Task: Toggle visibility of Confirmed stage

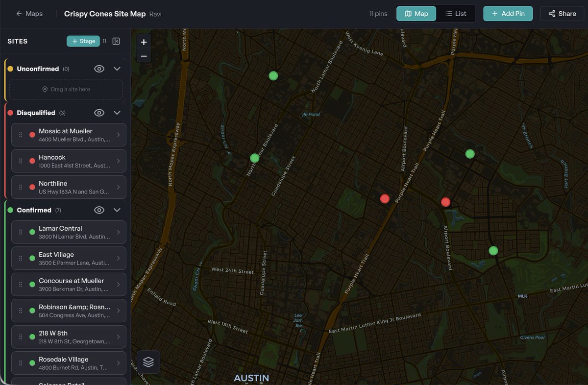Action: (99, 210)
